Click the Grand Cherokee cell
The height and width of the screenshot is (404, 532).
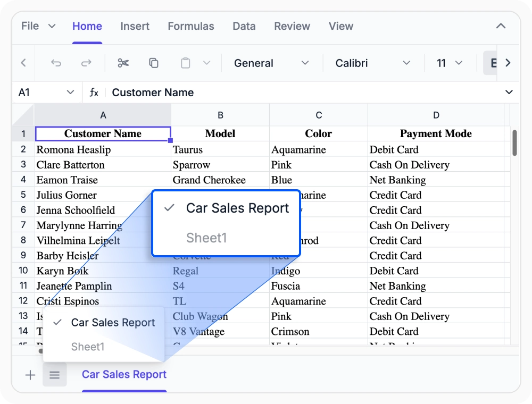220,180
